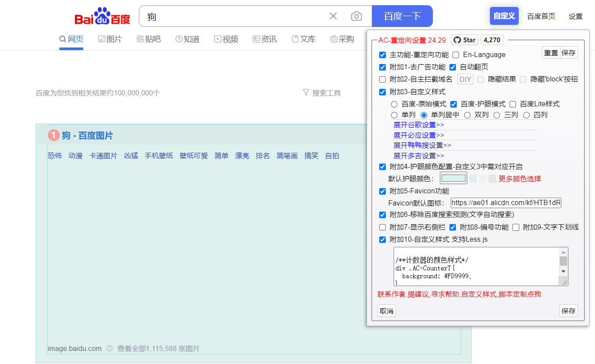Open the 设置 menu
The image size is (595, 364).
tap(575, 16)
